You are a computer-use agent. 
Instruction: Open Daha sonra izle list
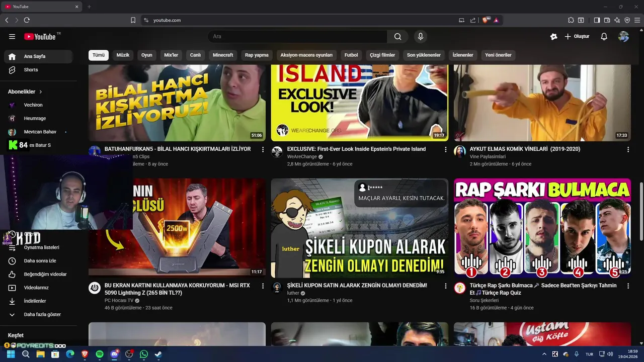click(39, 261)
